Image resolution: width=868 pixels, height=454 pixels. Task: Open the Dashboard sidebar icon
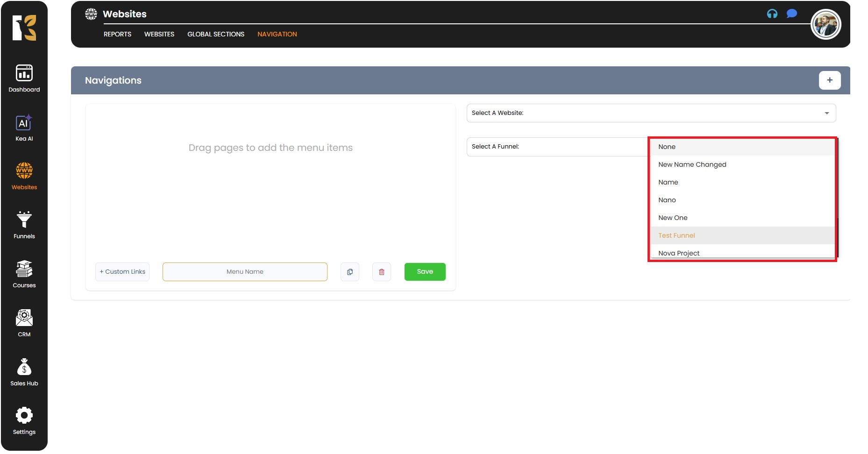click(24, 74)
